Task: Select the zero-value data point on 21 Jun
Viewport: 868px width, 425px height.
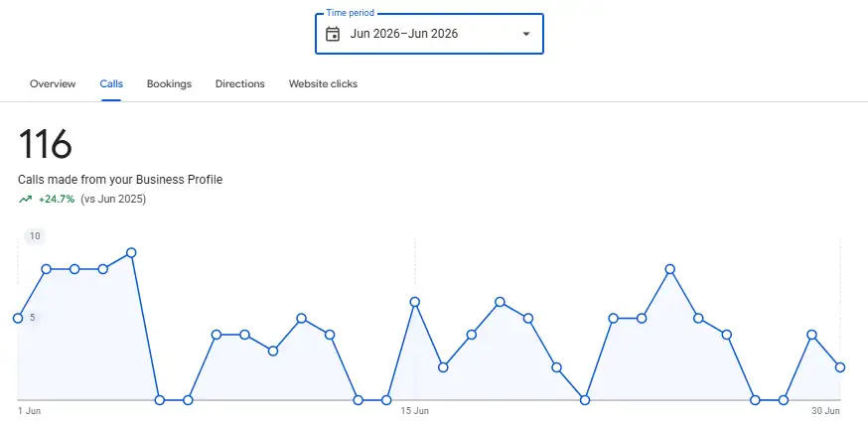Action: click(x=585, y=400)
